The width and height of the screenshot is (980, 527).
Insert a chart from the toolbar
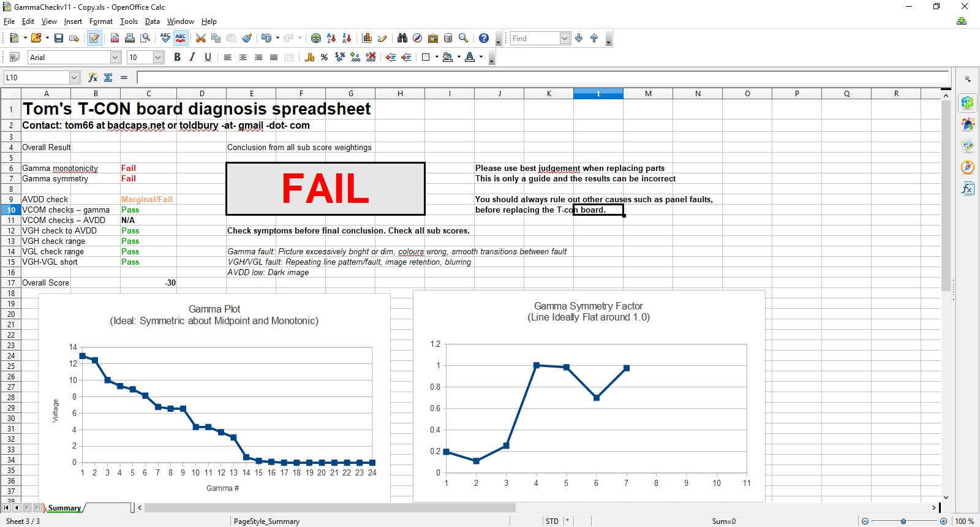(x=367, y=38)
